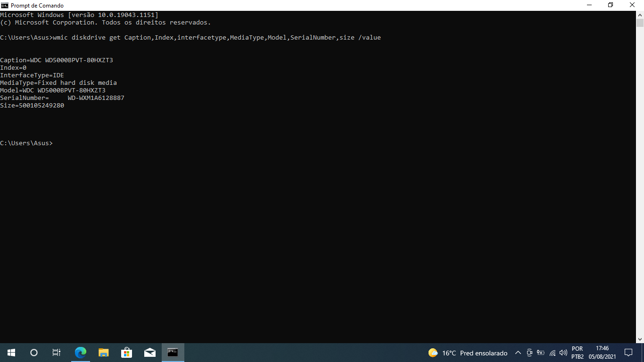Click the vertical scrollbar thumb

[x=640, y=23]
